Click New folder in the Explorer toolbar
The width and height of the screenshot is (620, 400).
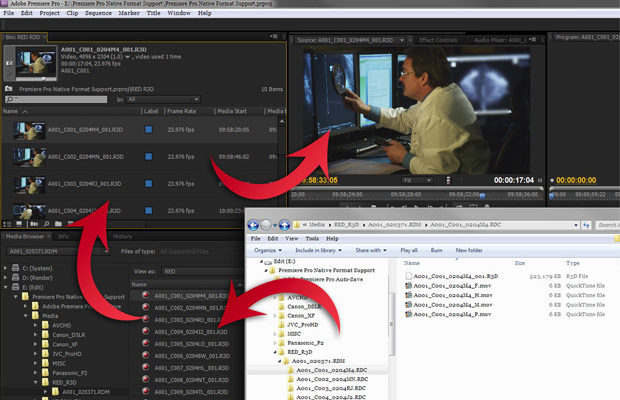pyautogui.click(x=469, y=250)
